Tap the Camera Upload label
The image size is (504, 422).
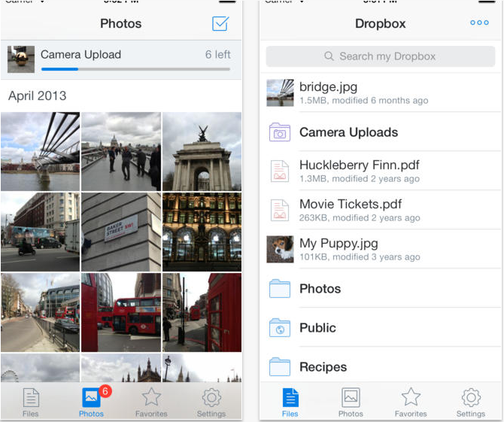click(x=80, y=54)
